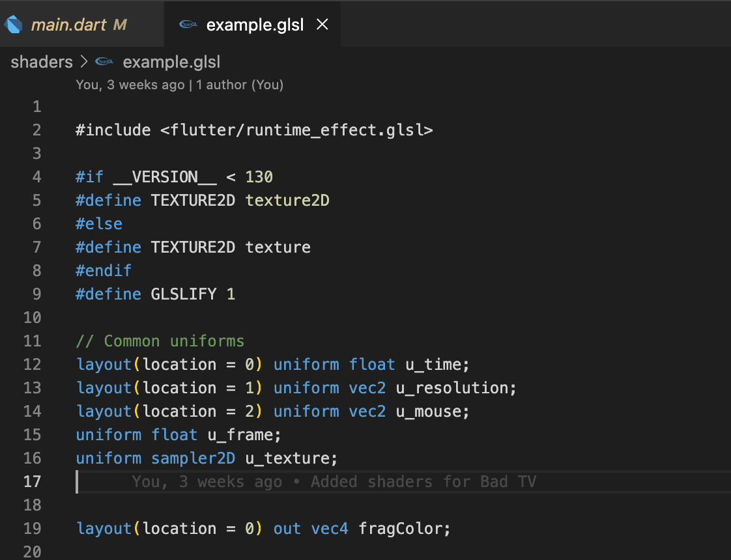
Task: Open the '1 author (You)' CodeLens link
Action: tap(240, 85)
